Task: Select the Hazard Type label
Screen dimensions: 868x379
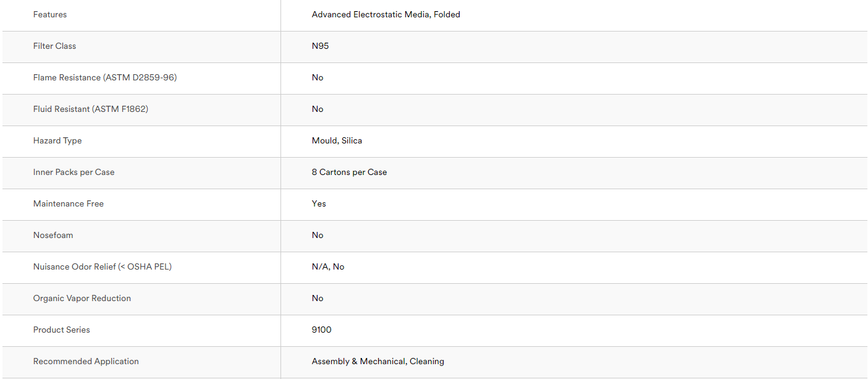Action: coord(57,140)
